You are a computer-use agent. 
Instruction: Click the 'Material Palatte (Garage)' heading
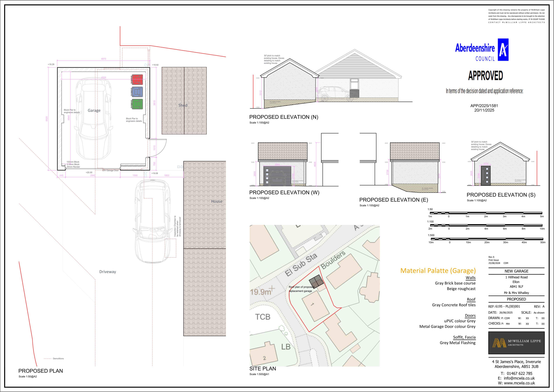tap(438, 271)
